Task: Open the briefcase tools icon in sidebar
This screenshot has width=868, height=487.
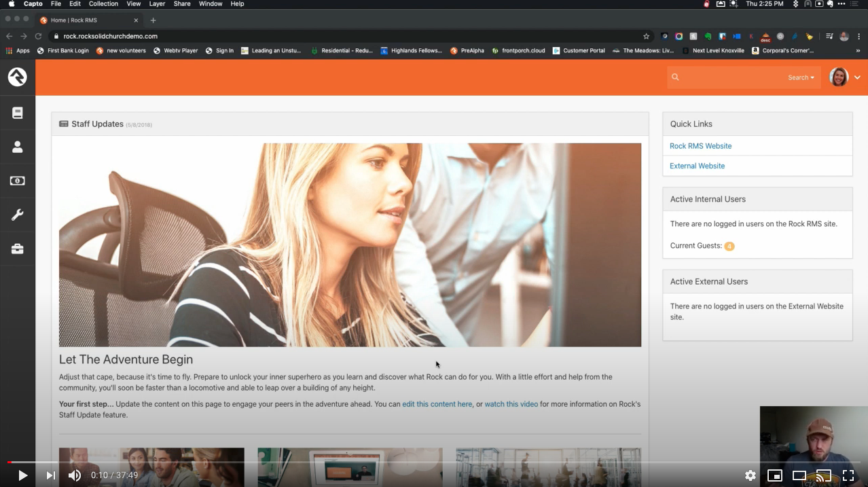Action: [x=18, y=249]
